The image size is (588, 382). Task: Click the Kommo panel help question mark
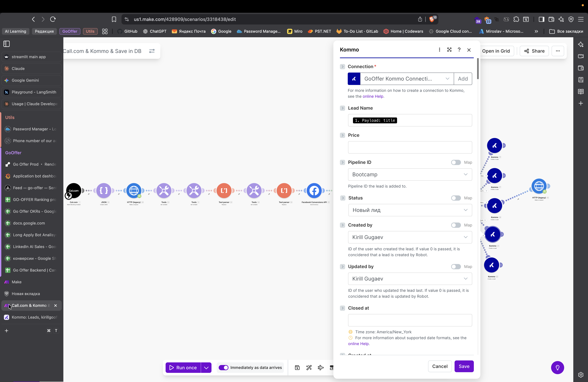click(x=459, y=50)
